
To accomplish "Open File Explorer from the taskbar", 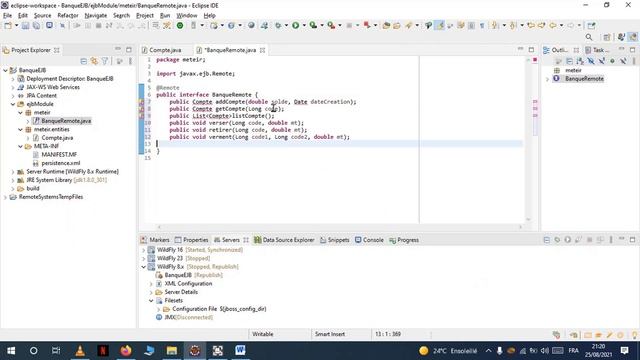I will pos(172,351).
